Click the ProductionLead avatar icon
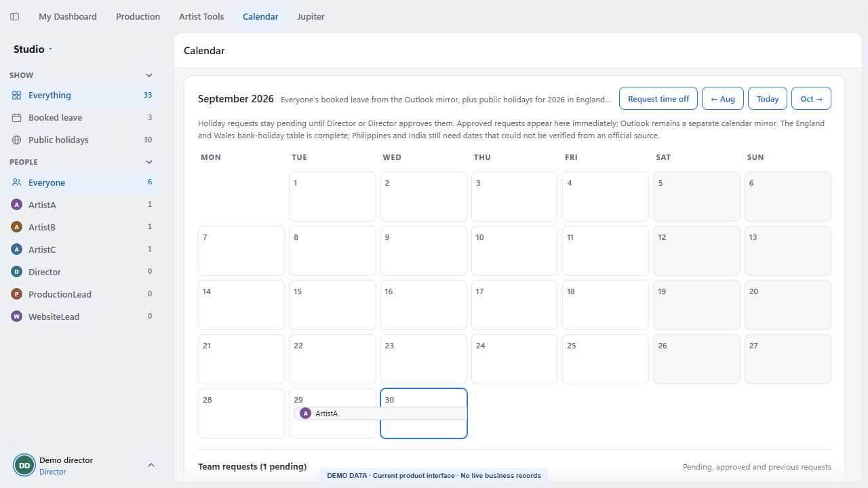Screen dimensions: 868x488 click(17, 294)
